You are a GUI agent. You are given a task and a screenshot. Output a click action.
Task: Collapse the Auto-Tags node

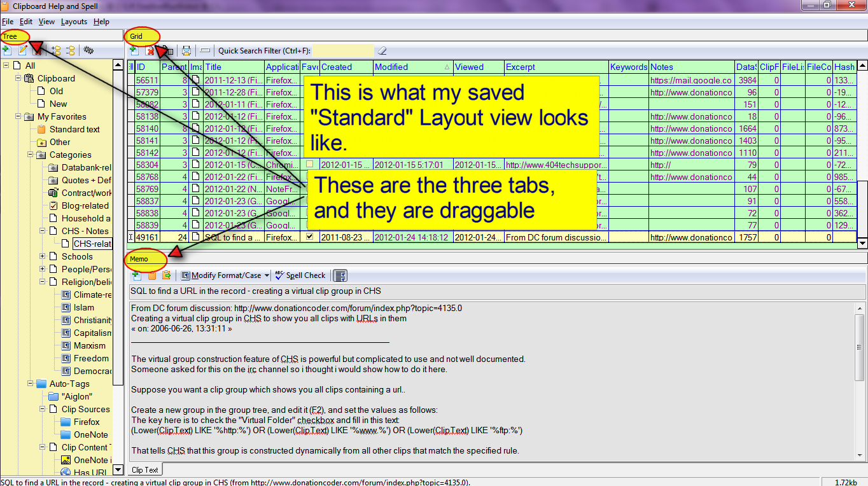point(31,384)
